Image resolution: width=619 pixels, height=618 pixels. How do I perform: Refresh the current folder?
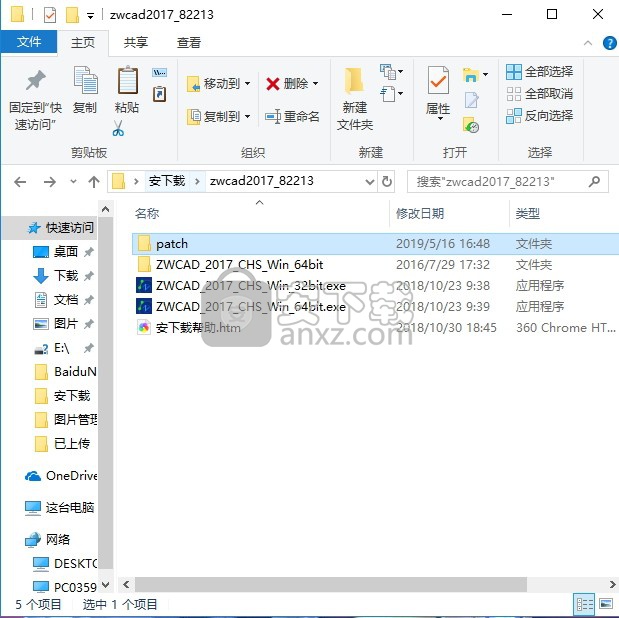pos(387,182)
